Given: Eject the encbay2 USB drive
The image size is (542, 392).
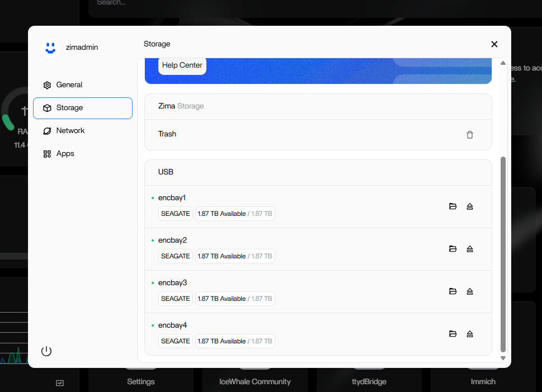Looking at the screenshot, I should point(470,249).
